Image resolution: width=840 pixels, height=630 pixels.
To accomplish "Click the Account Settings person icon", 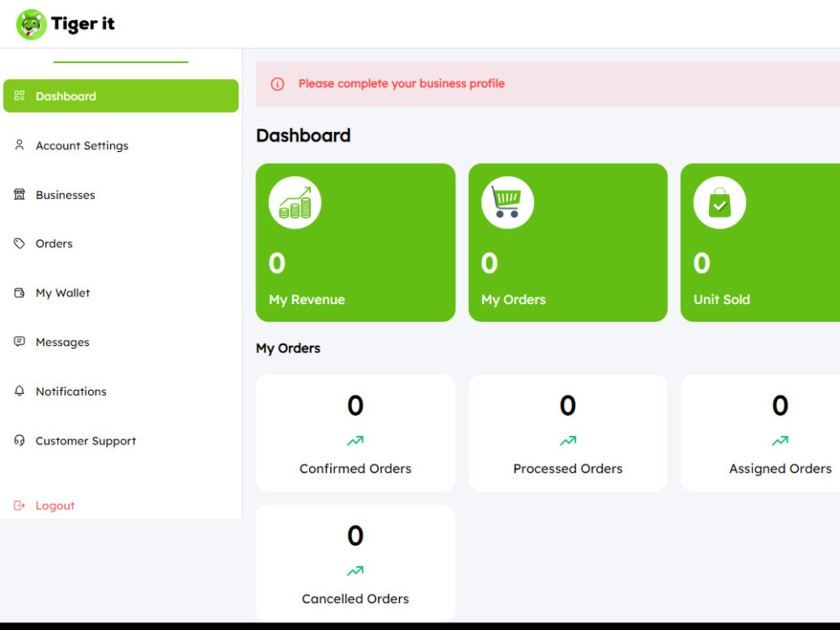I will tap(19, 144).
